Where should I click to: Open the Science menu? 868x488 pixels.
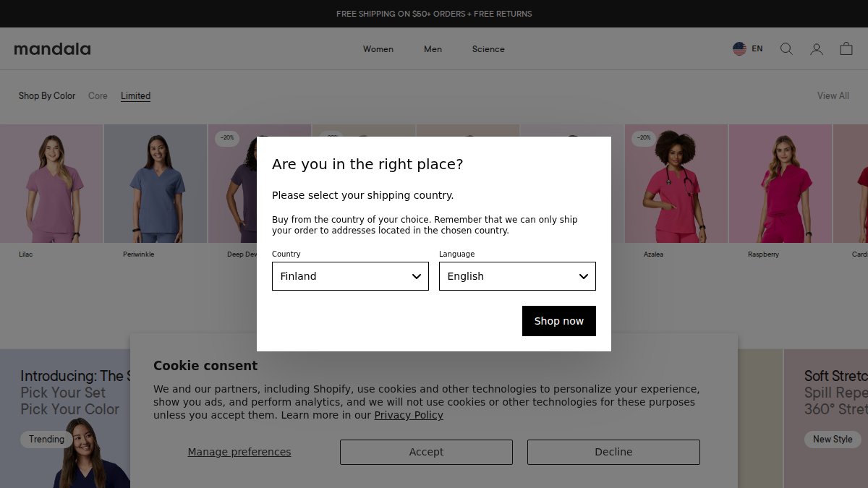(x=488, y=49)
